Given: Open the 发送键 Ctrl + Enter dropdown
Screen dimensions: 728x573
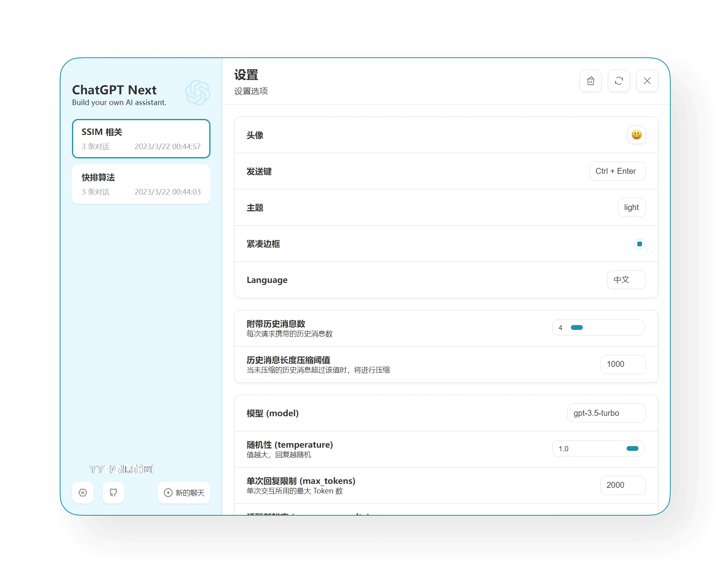Looking at the screenshot, I should 617,171.
